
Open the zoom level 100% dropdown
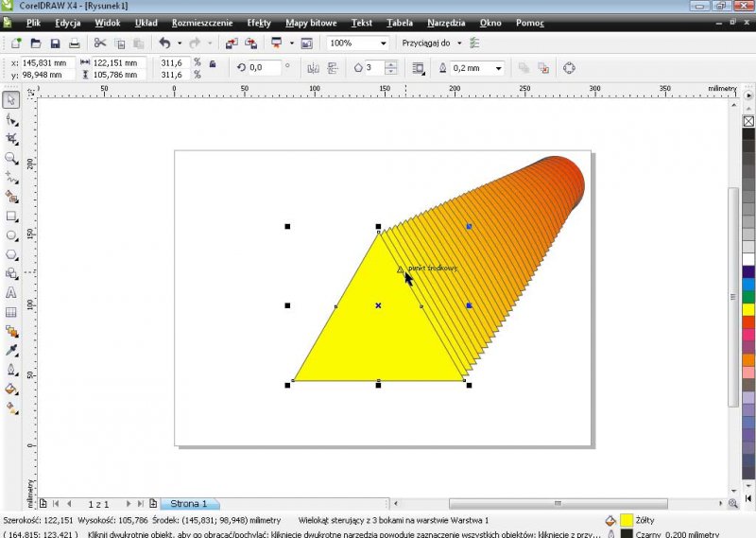point(384,43)
